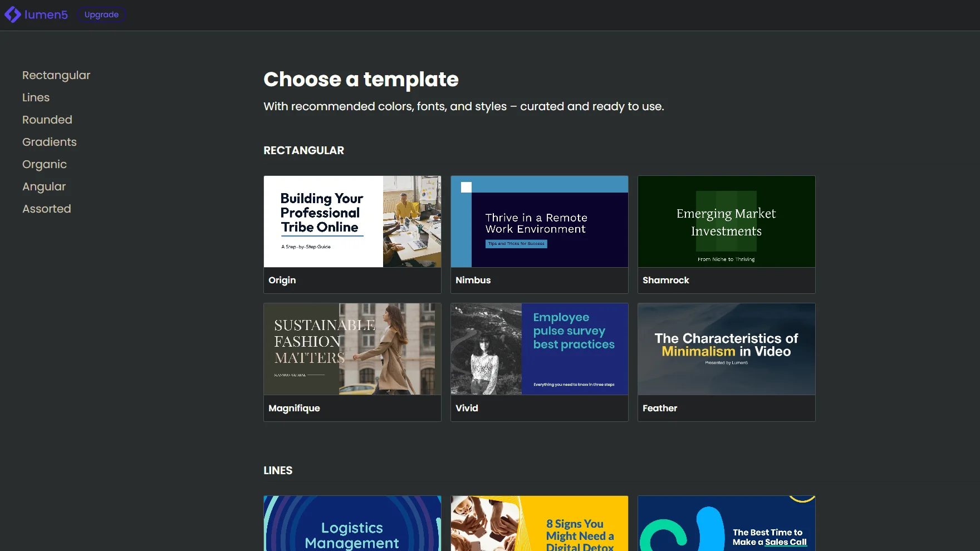
Task: Open the 8 Signs Digital Detox template
Action: 540,523
